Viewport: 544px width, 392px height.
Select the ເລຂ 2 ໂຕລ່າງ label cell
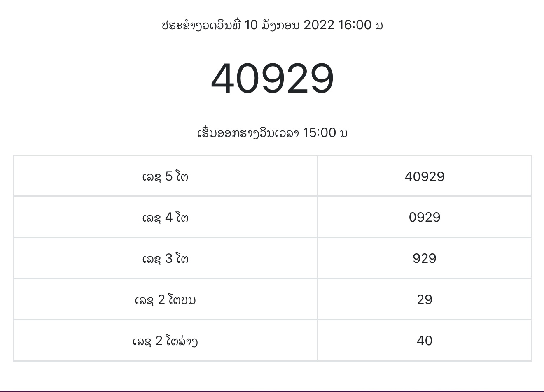pos(166,341)
